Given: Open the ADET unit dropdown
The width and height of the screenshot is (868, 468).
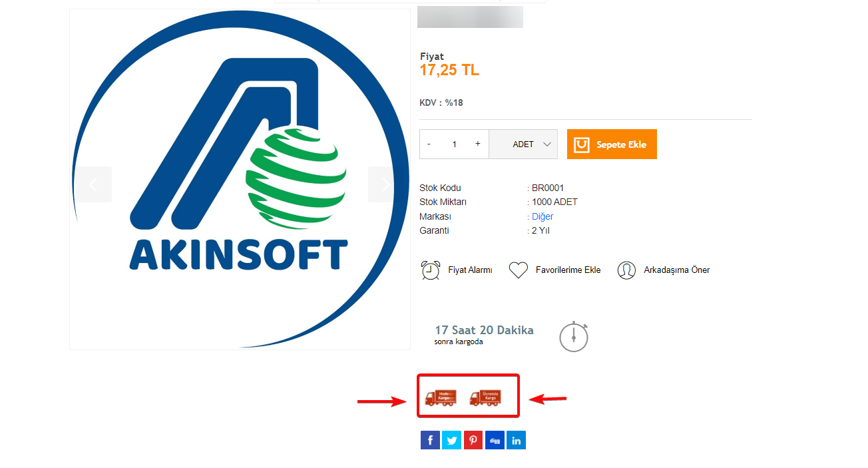Looking at the screenshot, I should (x=523, y=144).
